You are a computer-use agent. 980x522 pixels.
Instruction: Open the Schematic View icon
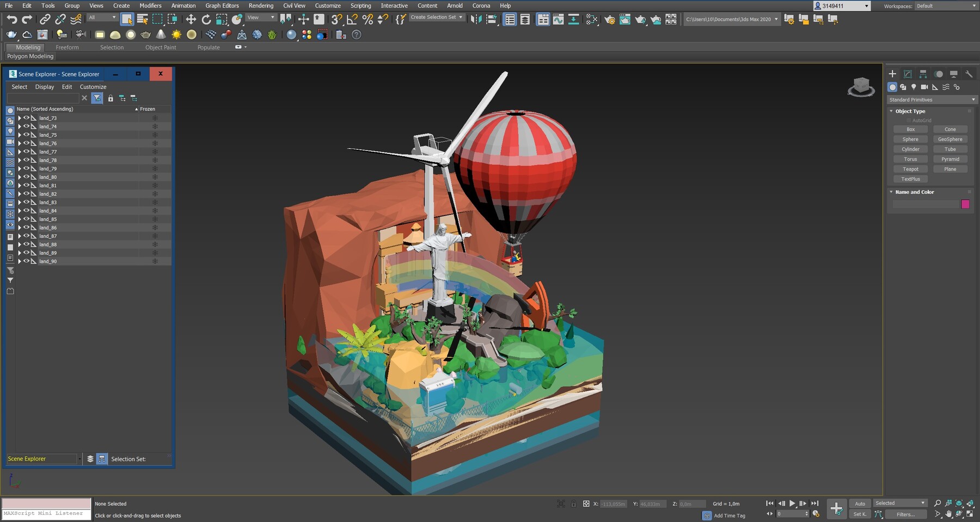click(573, 20)
